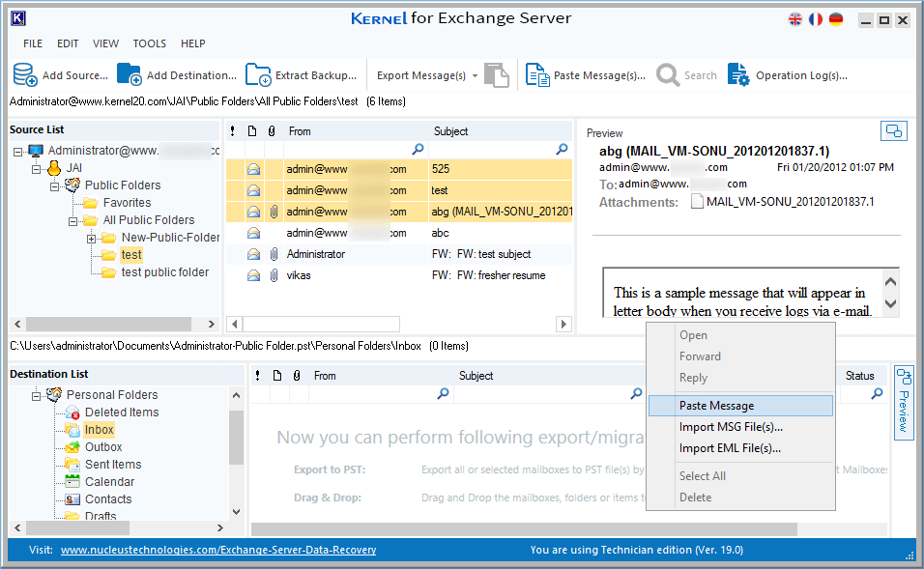Viewport: 924px width, 569px height.
Task: Open the Operation Log(s) icon
Action: pyautogui.click(x=738, y=74)
